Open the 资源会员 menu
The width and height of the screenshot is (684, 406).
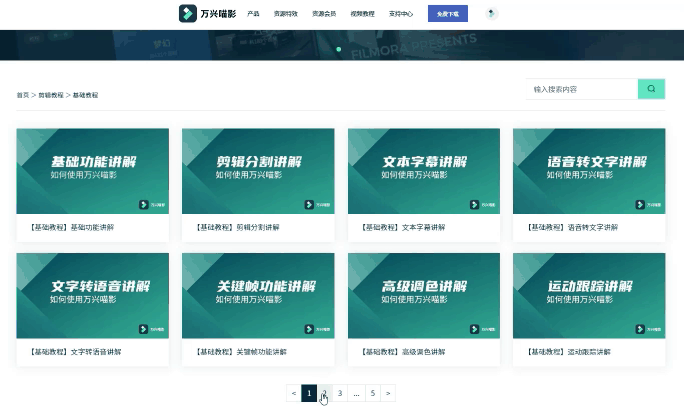click(324, 14)
